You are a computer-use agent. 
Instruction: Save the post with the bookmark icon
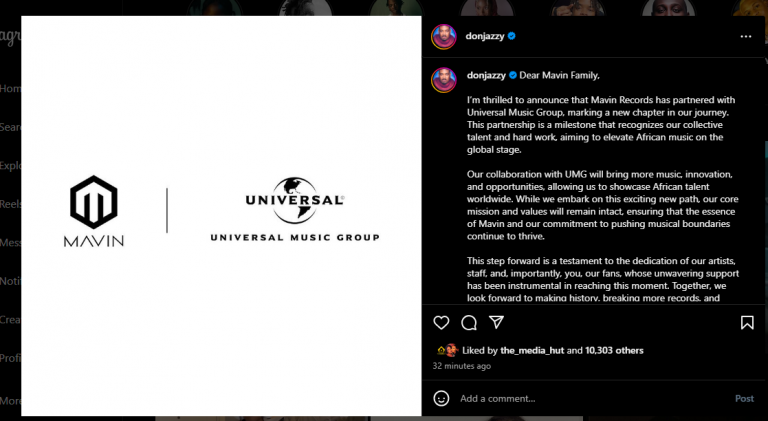coord(747,323)
